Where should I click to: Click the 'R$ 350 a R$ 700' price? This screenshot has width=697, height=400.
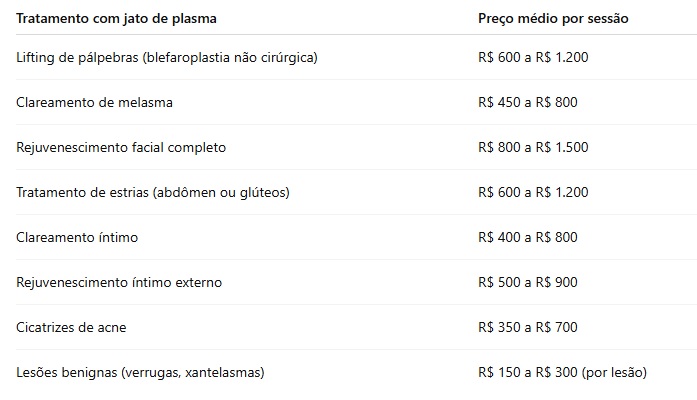tap(528, 327)
